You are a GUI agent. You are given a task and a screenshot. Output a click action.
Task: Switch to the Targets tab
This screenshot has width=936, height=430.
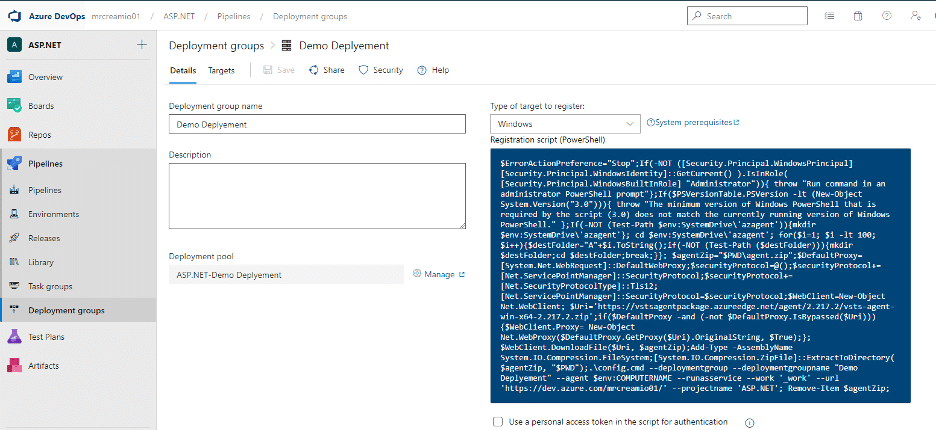click(x=221, y=70)
